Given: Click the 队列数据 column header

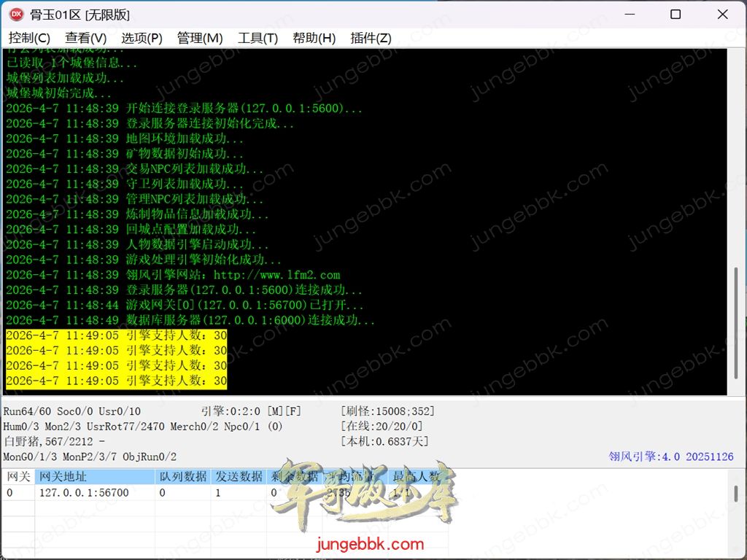Looking at the screenshot, I should coord(183,477).
